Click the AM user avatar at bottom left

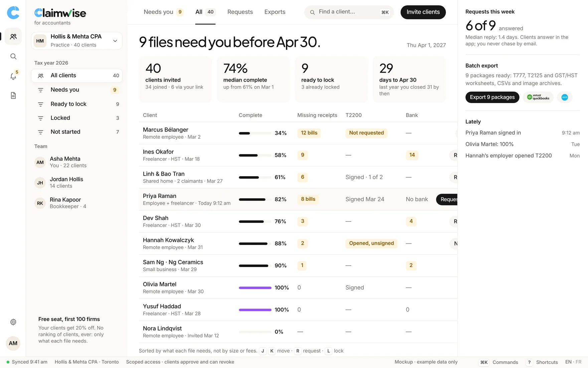coord(13,343)
